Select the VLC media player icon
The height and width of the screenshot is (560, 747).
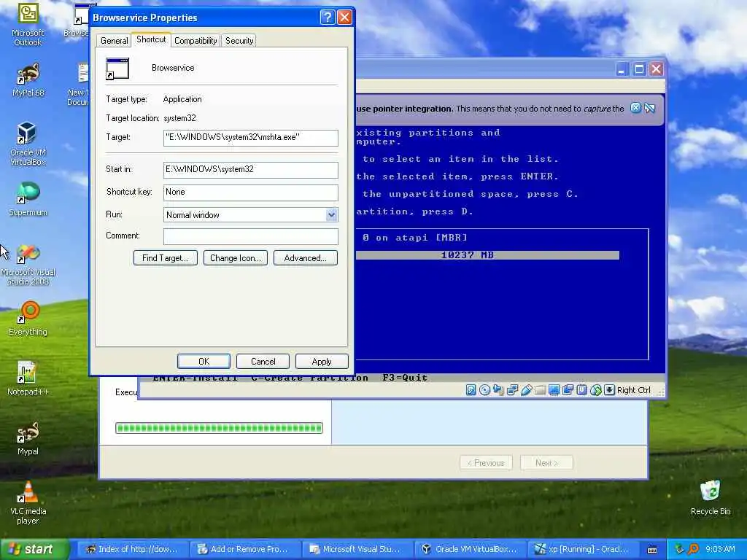(x=28, y=503)
